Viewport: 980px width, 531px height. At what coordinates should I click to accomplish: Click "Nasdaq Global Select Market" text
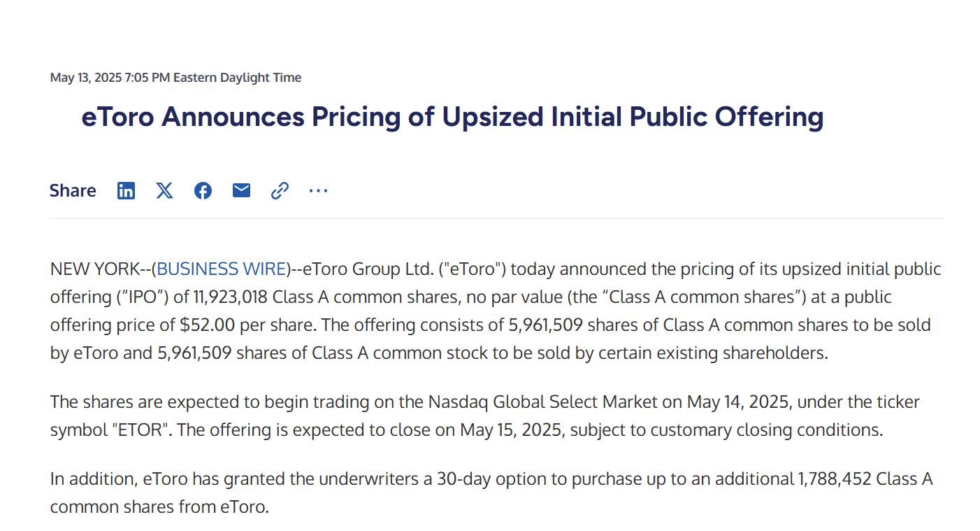(542, 402)
